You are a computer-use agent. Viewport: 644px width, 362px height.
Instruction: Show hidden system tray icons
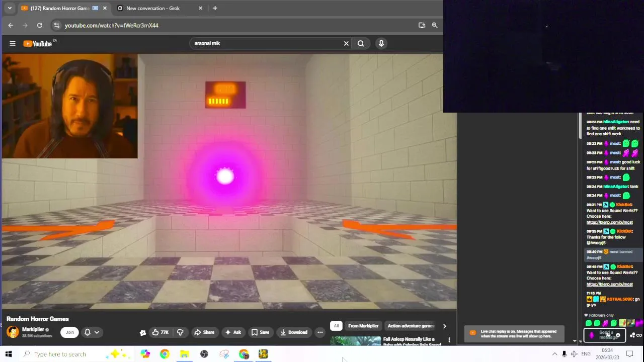[x=554, y=354]
